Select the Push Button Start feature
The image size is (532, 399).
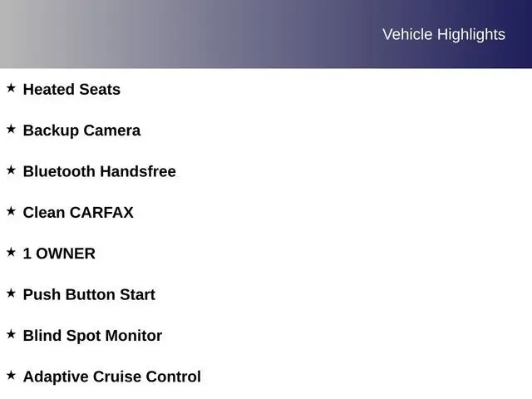coord(89,295)
